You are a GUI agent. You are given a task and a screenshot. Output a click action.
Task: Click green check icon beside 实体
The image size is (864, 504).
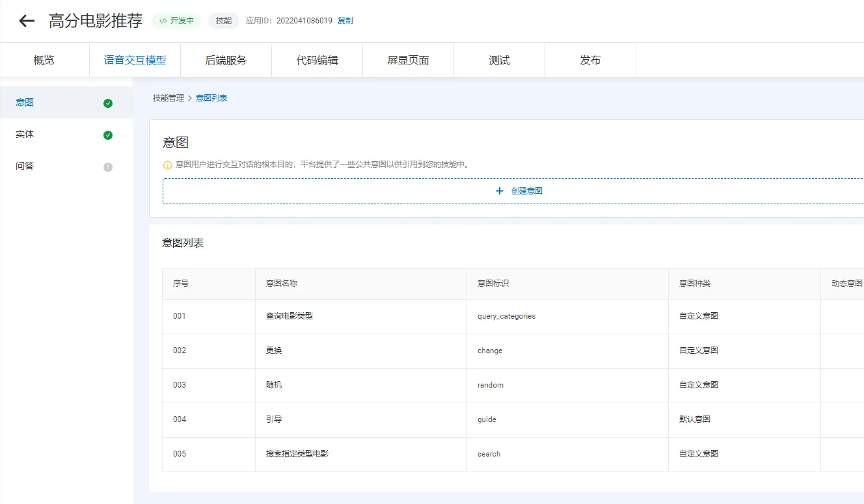[x=108, y=135]
